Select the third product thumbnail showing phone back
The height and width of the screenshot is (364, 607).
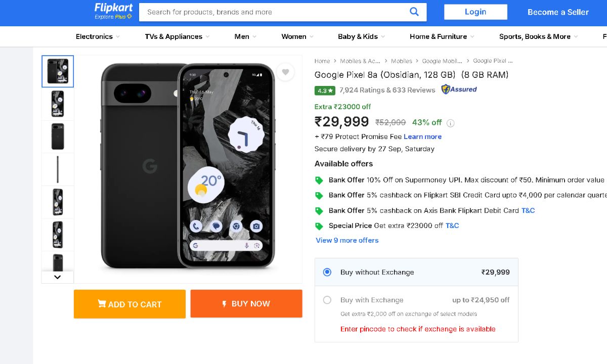tap(58, 137)
